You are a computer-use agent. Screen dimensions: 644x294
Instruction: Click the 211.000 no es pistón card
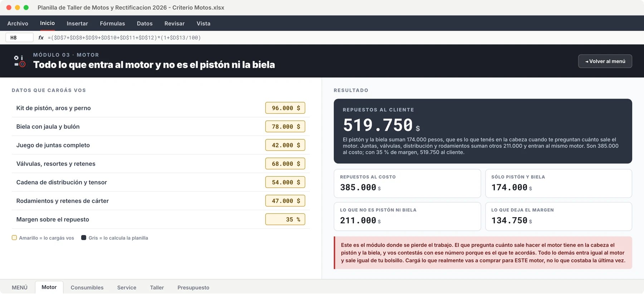(x=407, y=216)
